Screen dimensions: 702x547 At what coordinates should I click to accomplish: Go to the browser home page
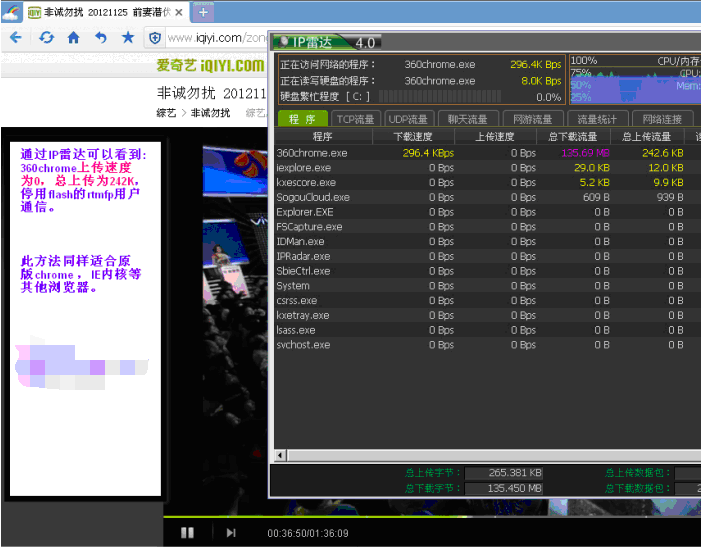click(x=73, y=38)
